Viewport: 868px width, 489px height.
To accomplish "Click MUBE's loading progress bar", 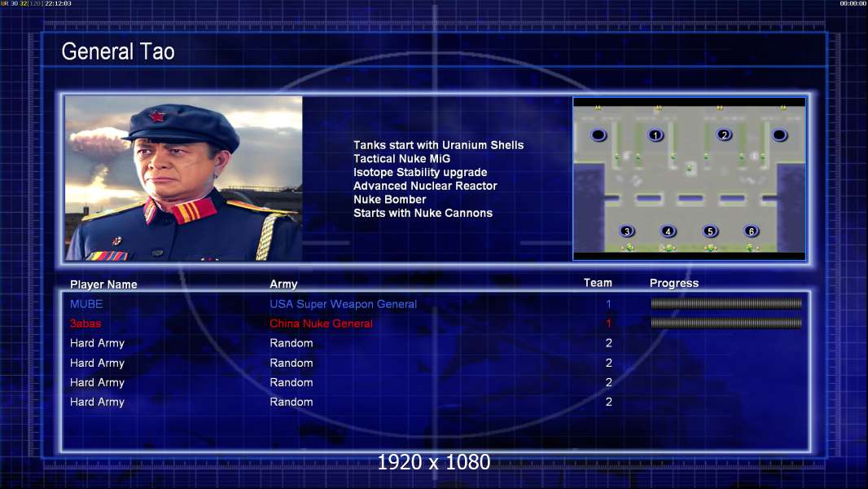I will tap(726, 303).
